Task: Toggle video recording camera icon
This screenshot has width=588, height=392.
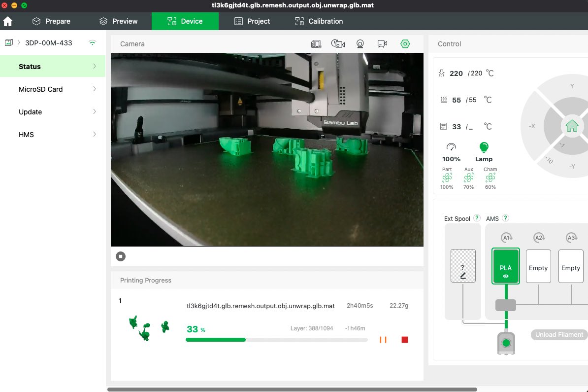Action: coord(382,44)
